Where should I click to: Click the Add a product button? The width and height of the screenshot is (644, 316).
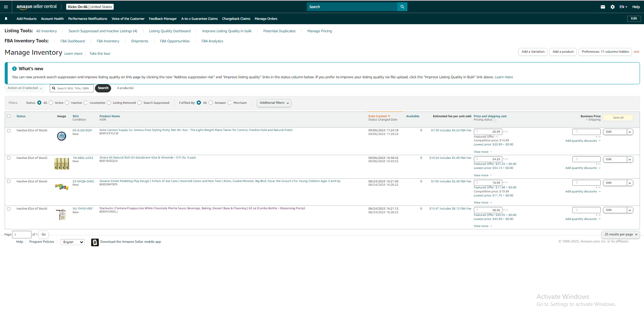point(563,52)
